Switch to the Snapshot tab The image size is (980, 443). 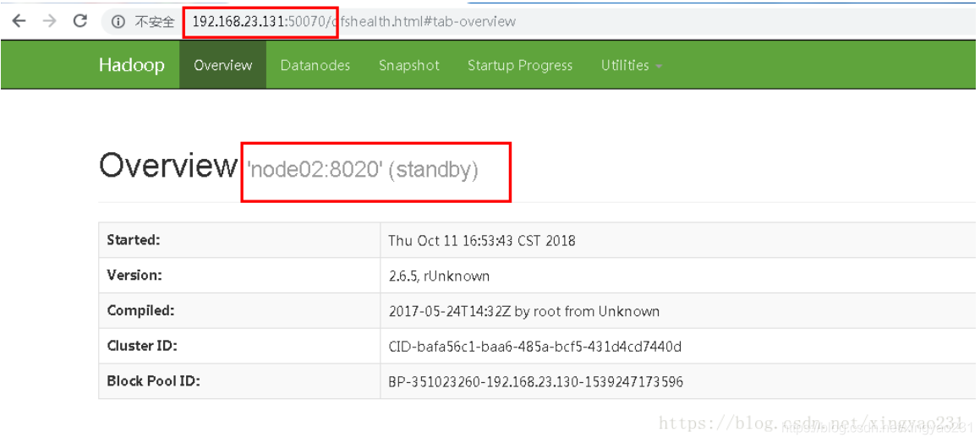pos(408,65)
